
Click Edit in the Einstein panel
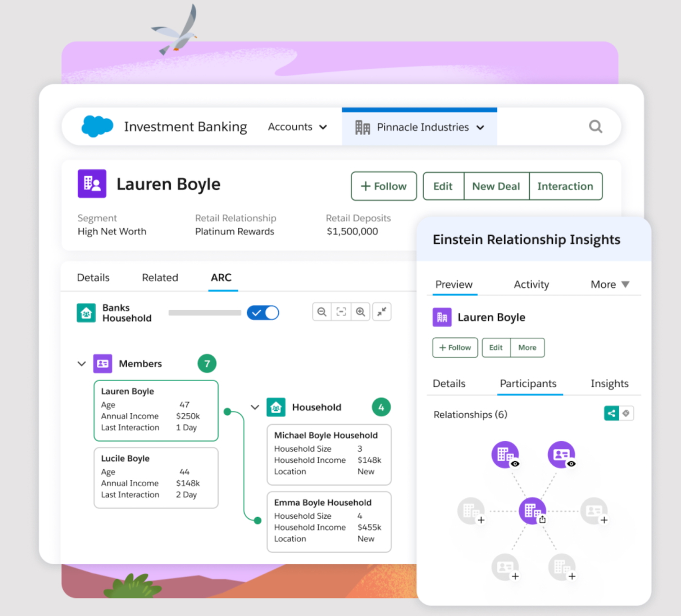[496, 348]
